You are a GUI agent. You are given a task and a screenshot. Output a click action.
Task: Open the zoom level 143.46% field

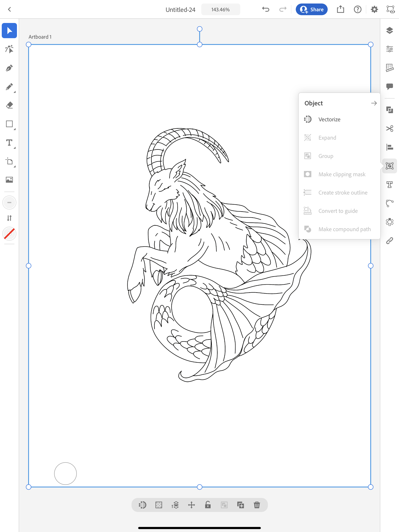(220, 10)
